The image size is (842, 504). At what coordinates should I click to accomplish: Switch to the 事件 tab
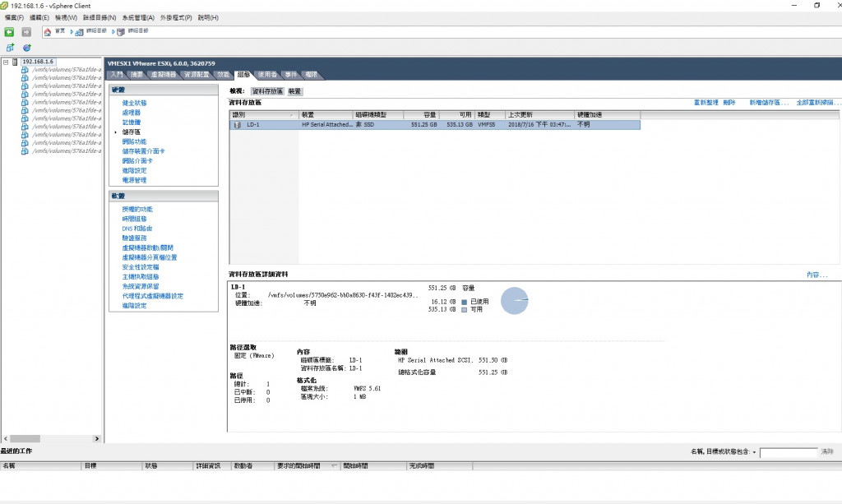click(x=291, y=75)
